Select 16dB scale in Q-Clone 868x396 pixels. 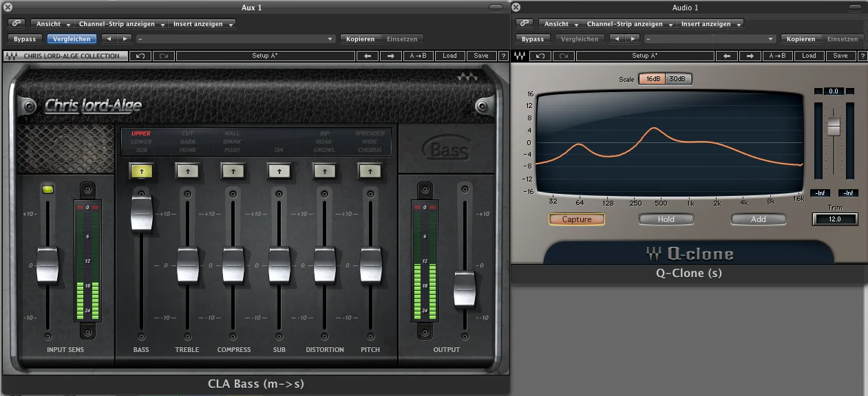[x=653, y=79]
